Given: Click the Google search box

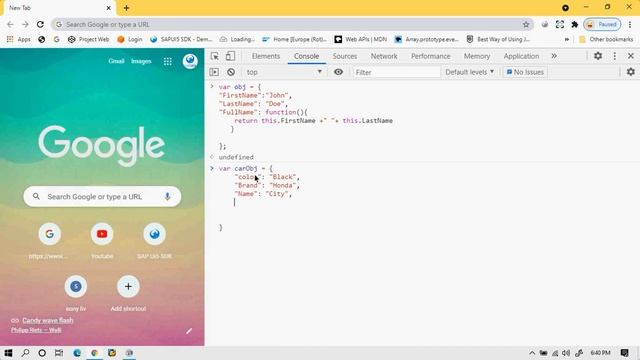Looking at the screenshot, I should (102, 197).
